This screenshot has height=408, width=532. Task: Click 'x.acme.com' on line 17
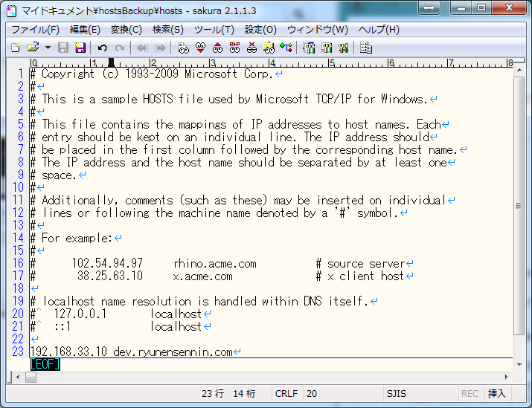203,276
